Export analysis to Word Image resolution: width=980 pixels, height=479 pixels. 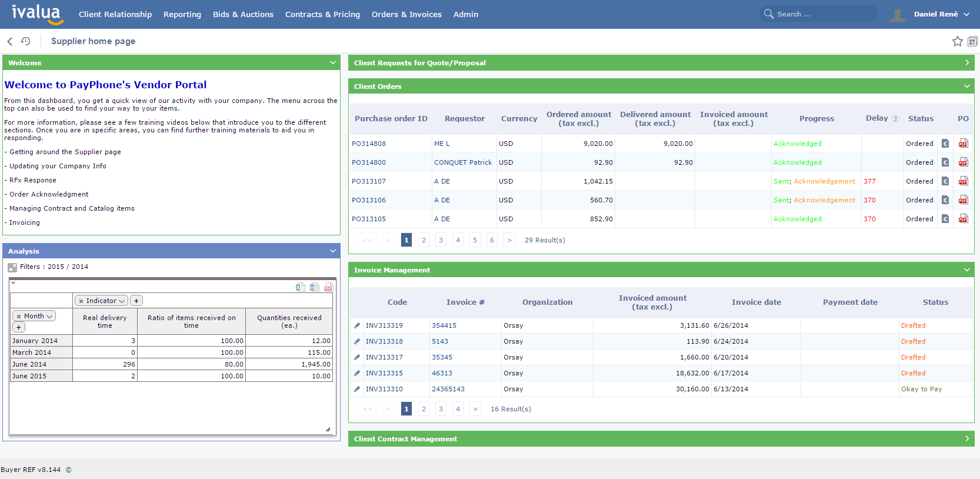coord(314,287)
